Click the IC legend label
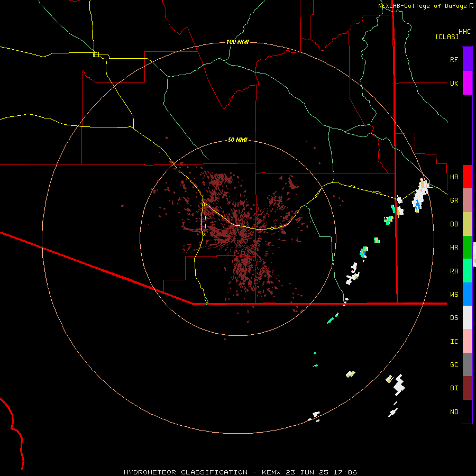The width and height of the screenshot is (476, 476). pyautogui.click(x=454, y=342)
